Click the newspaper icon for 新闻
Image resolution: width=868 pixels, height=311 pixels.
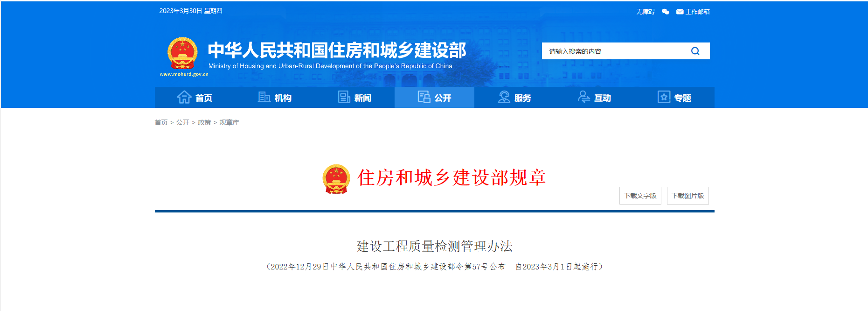click(344, 97)
